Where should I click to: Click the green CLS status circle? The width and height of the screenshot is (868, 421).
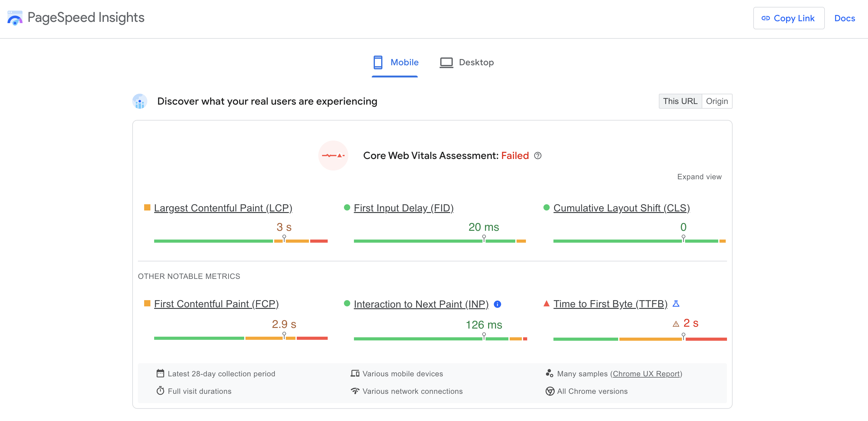click(546, 207)
